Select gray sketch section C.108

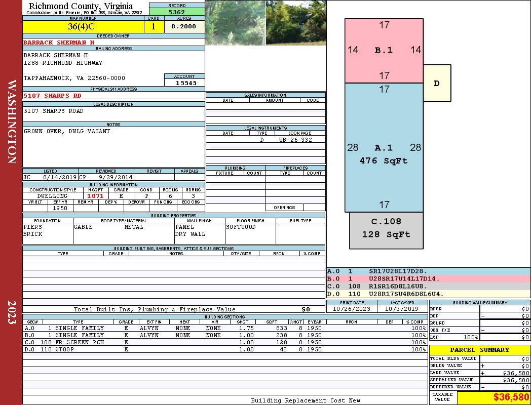[386, 230]
